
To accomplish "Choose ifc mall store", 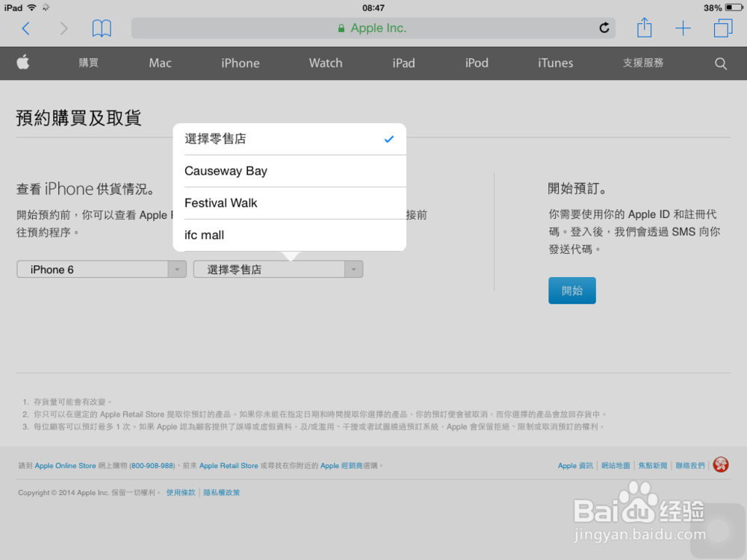I will click(290, 235).
